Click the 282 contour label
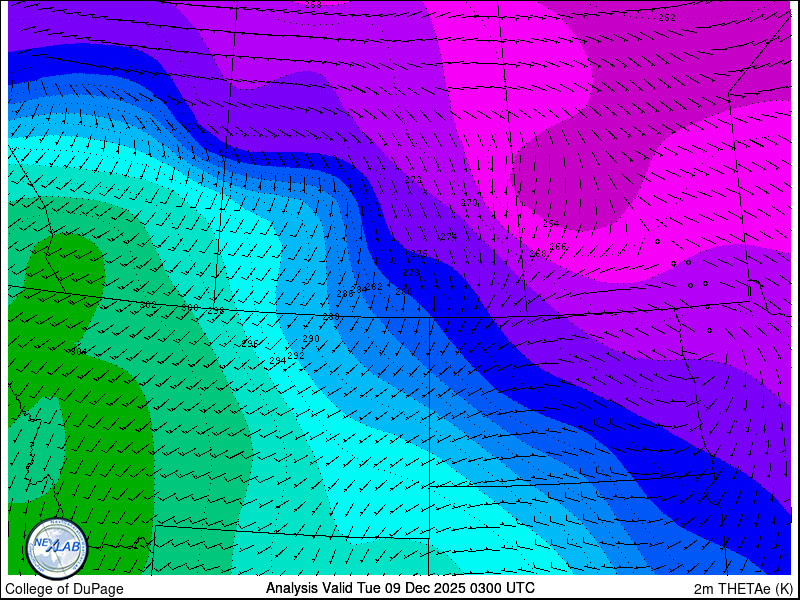The height and width of the screenshot is (600, 800). click(374, 287)
